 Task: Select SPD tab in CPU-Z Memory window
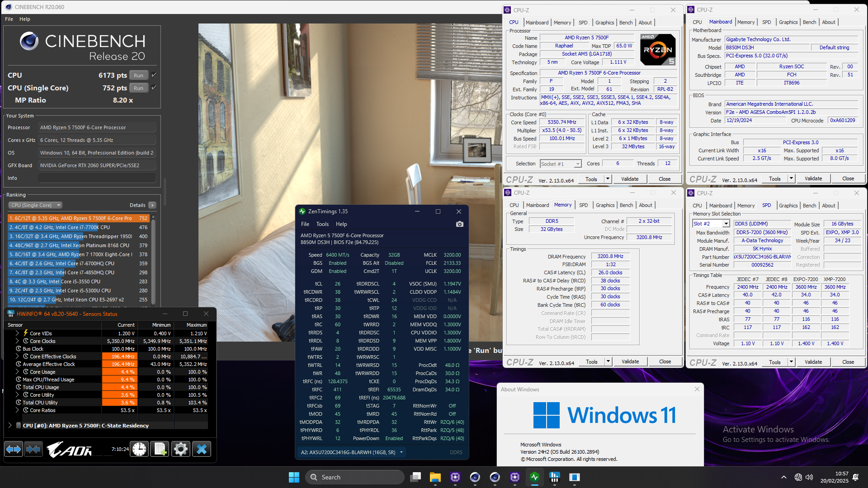coord(583,205)
